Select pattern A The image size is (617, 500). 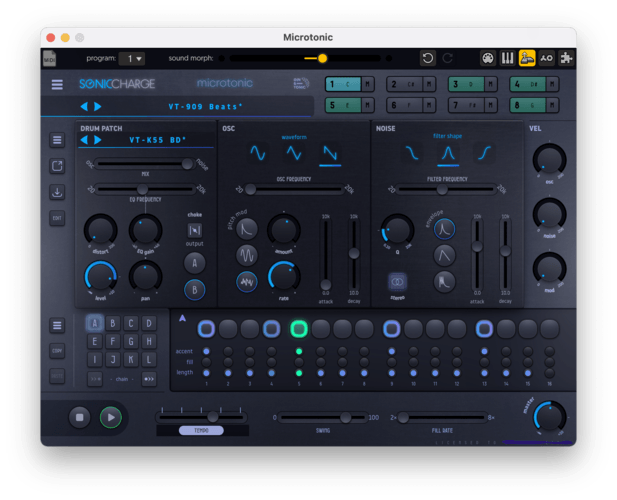point(94,323)
